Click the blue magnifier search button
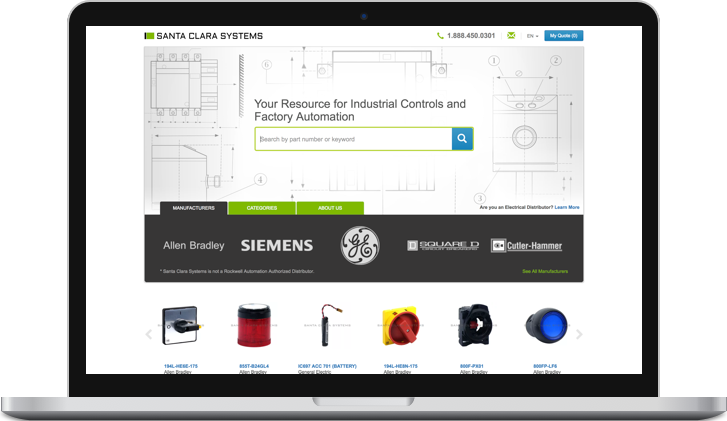The image size is (727, 421). 462,139
